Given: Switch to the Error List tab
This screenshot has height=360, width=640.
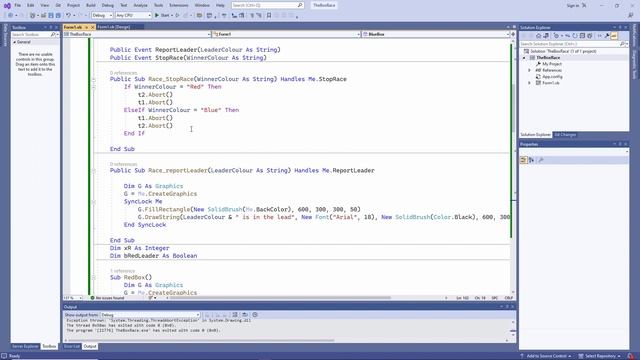Looking at the screenshot, I should coord(72,346).
